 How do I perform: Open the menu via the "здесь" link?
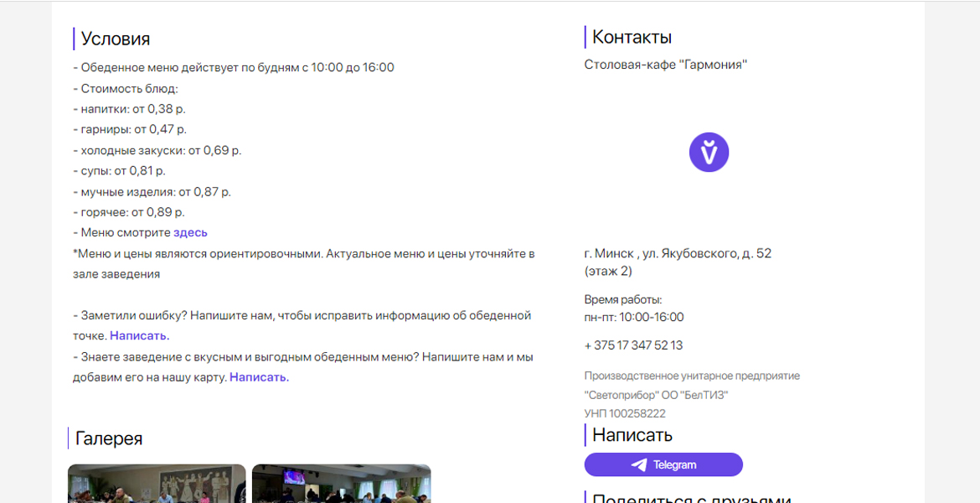191,233
